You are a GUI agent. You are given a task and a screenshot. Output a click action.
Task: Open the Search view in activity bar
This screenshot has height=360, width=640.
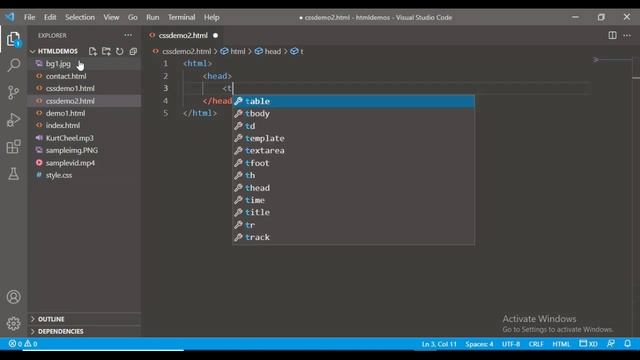click(13, 65)
